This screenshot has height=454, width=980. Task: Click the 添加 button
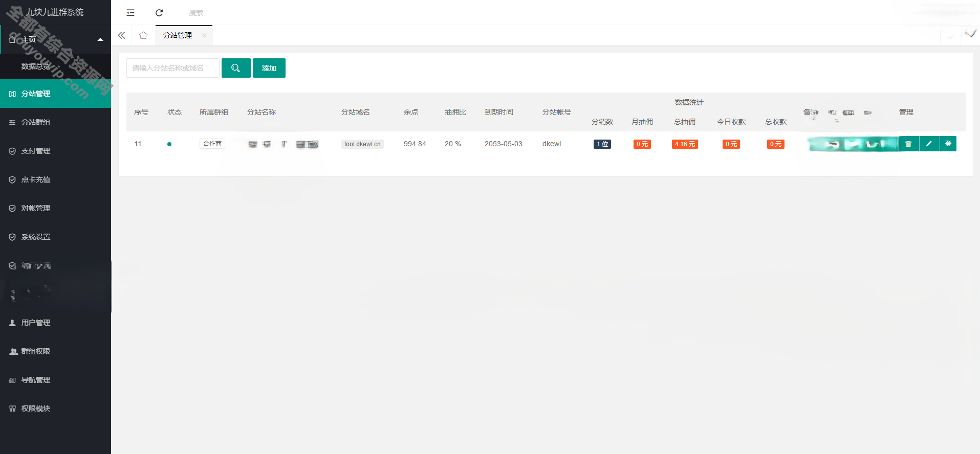(x=269, y=68)
